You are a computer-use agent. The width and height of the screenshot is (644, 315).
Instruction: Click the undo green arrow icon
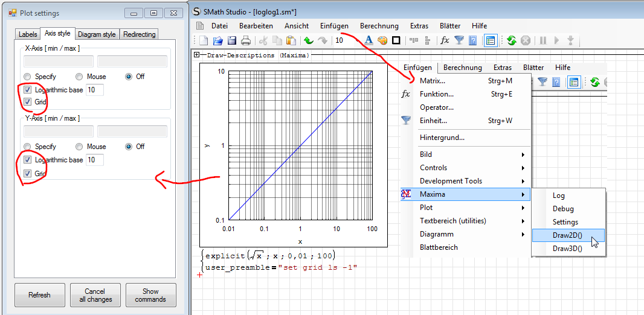point(308,40)
